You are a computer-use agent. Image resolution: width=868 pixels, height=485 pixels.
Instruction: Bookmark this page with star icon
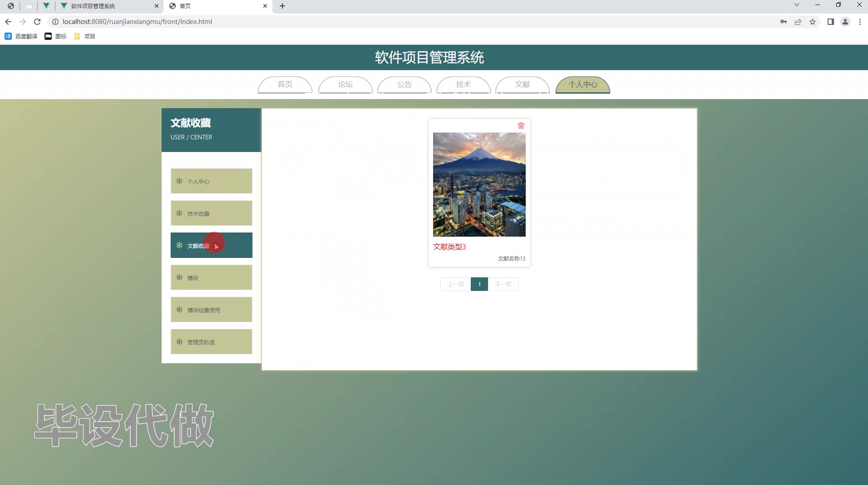[812, 22]
